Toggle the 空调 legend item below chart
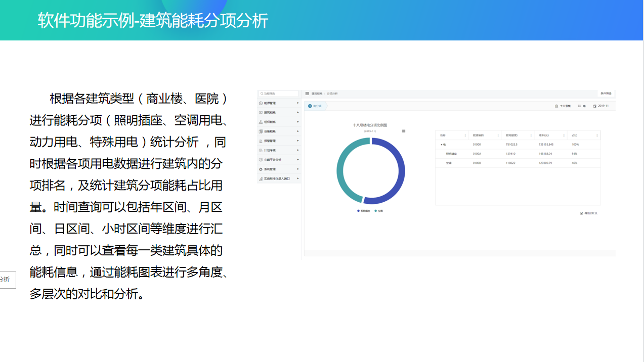The height and width of the screenshot is (362, 644). tap(379, 211)
